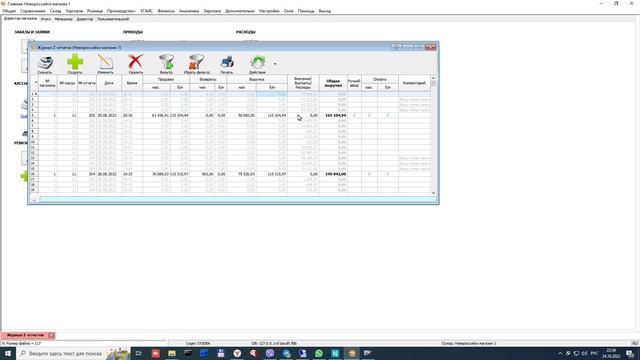Open the Аналитика menu
This screenshot has height=360, width=640.
point(189,11)
